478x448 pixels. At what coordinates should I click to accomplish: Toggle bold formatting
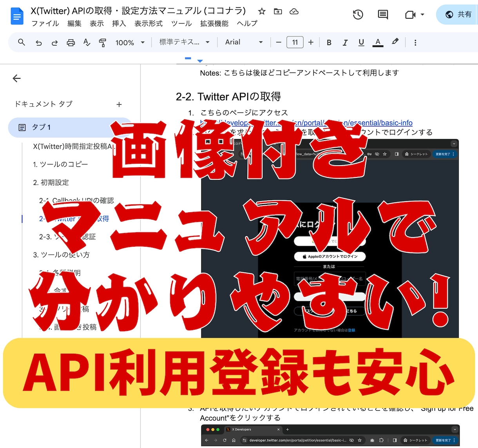click(x=329, y=42)
